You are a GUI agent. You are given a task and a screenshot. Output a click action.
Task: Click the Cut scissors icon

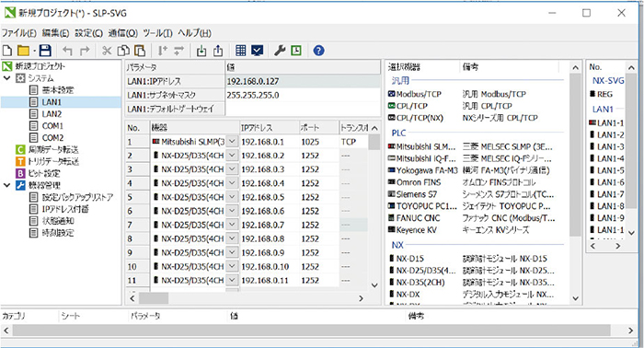click(107, 51)
